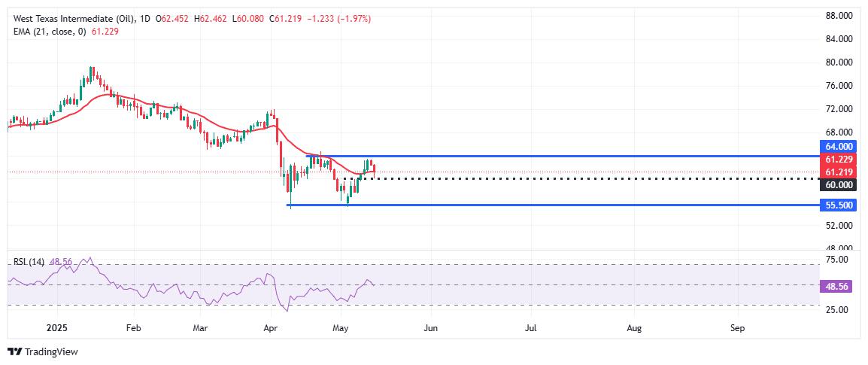The width and height of the screenshot is (868, 365).
Task: Click the 60.000 black price label
Action: click(838, 185)
